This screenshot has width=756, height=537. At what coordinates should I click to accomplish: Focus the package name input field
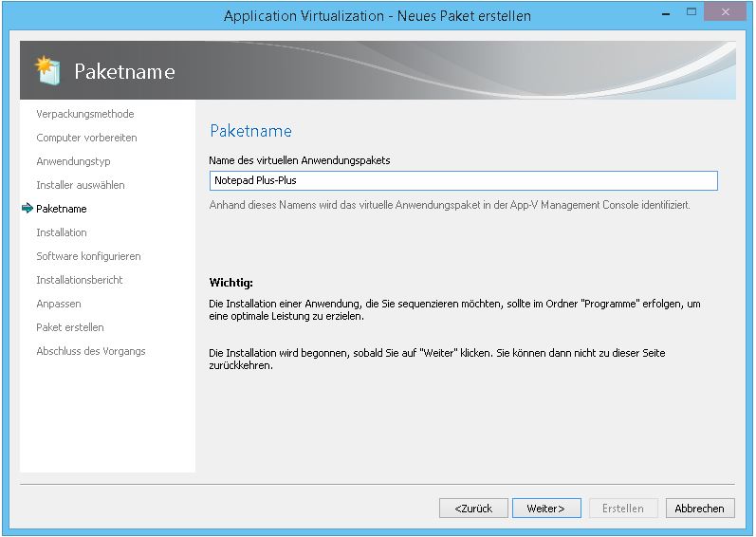point(463,181)
